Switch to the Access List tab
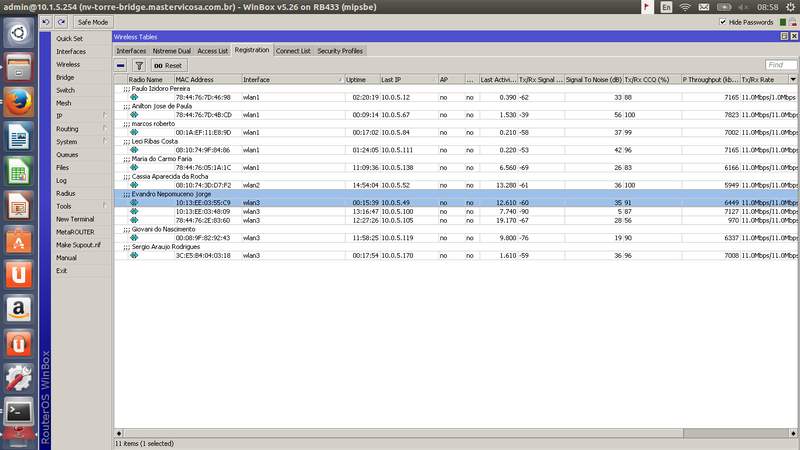Screen dimensions: 800x450 click(x=212, y=51)
